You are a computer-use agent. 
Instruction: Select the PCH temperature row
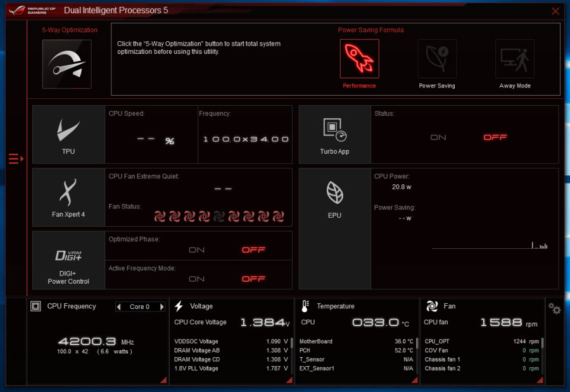(356, 350)
